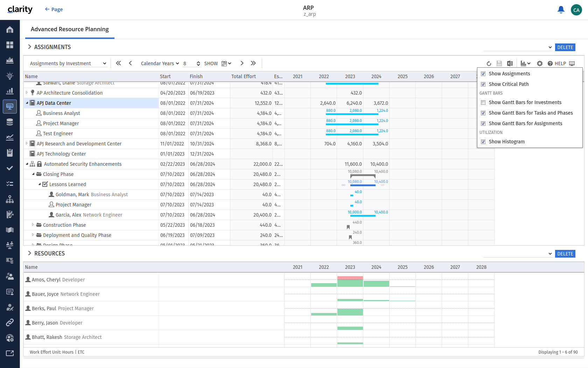Open the dashboard tiles sidebar icon
This screenshot has height=368, width=588.
tap(10, 45)
